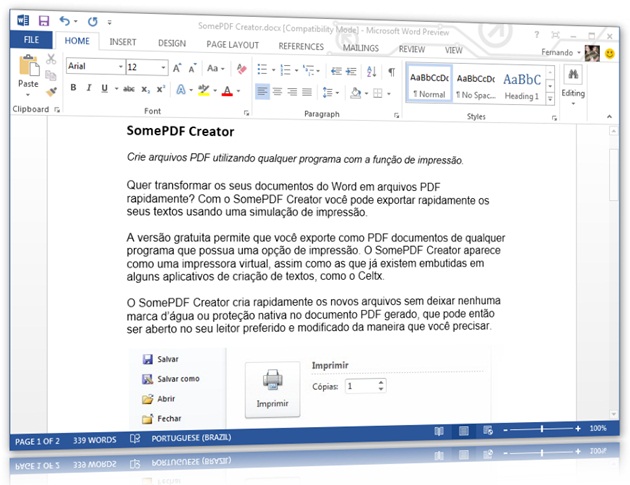Image resolution: width=630 pixels, height=485 pixels.
Task: Click the smiley feedback icon
Action: (610, 53)
